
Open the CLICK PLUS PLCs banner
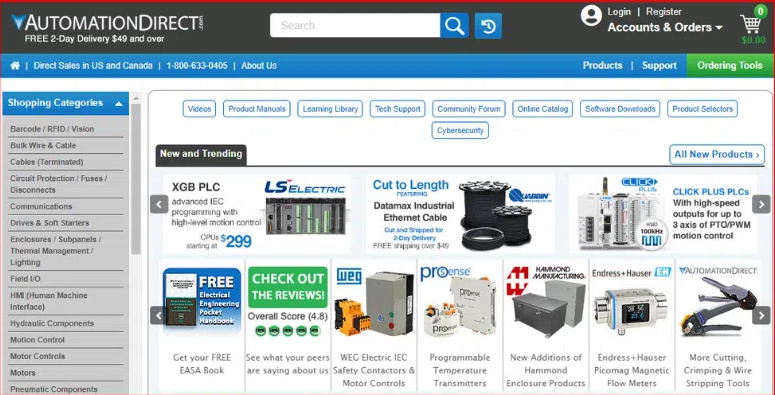pyautogui.click(x=663, y=214)
